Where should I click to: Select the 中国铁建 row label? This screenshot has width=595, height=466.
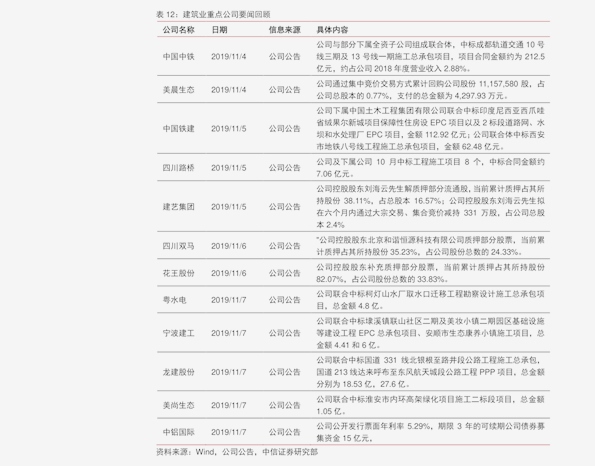coord(178,129)
